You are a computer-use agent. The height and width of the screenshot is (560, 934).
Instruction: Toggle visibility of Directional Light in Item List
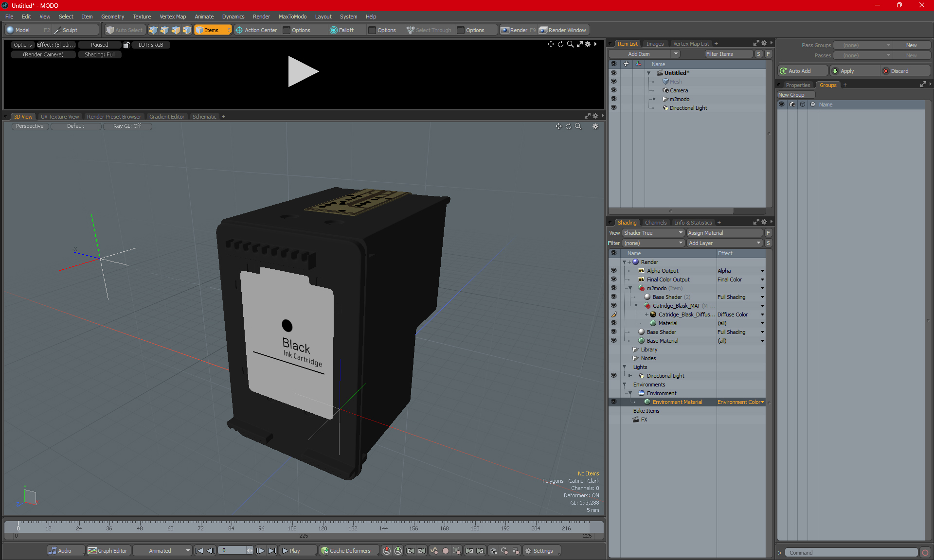point(613,108)
